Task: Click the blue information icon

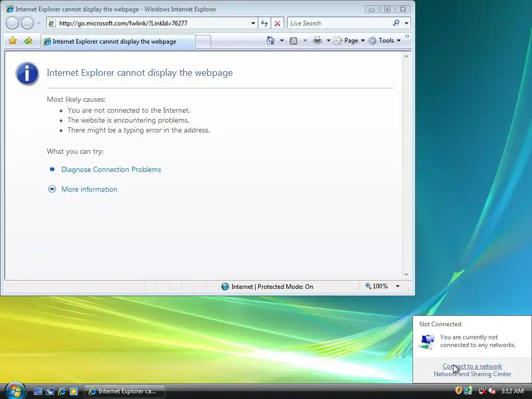Action: coord(27,73)
